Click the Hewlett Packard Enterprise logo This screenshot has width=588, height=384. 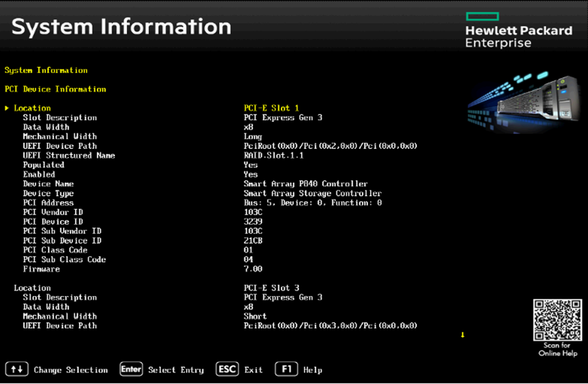click(518, 30)
